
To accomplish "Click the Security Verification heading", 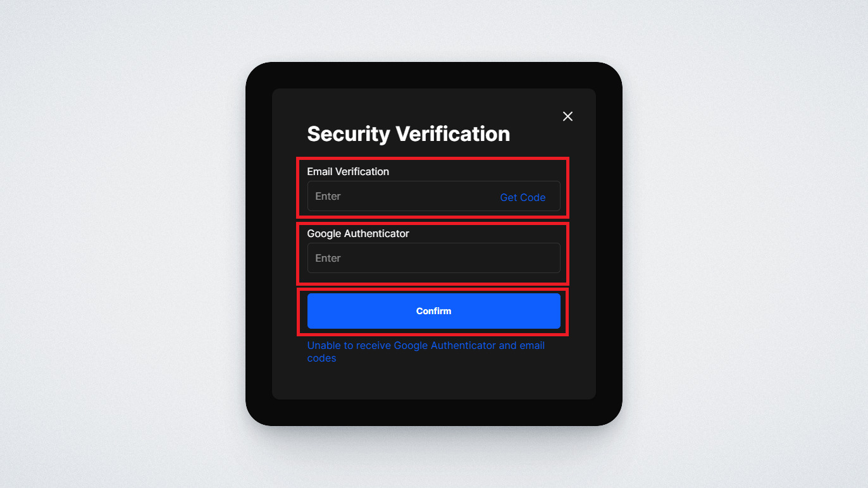I will (408, 134).
